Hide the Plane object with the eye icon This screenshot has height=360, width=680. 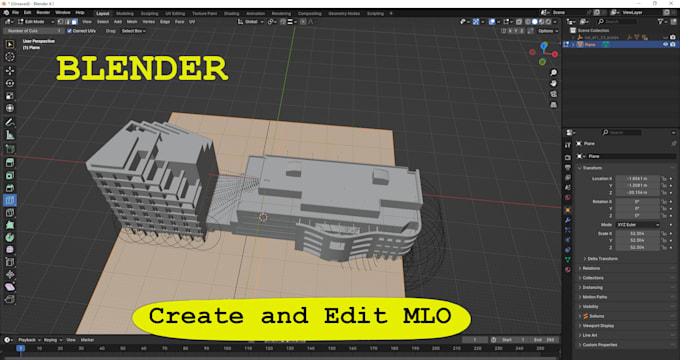(x=666, y=44)
